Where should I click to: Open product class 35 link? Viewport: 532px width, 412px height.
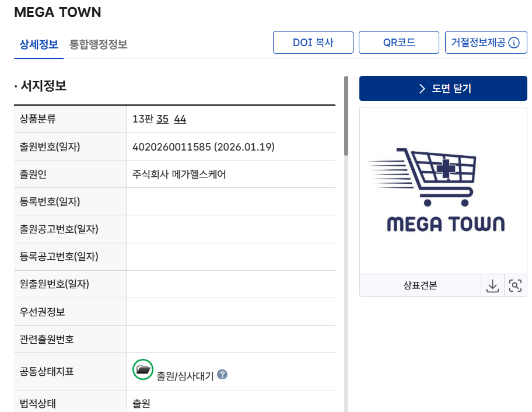click(x=163, y=119)
